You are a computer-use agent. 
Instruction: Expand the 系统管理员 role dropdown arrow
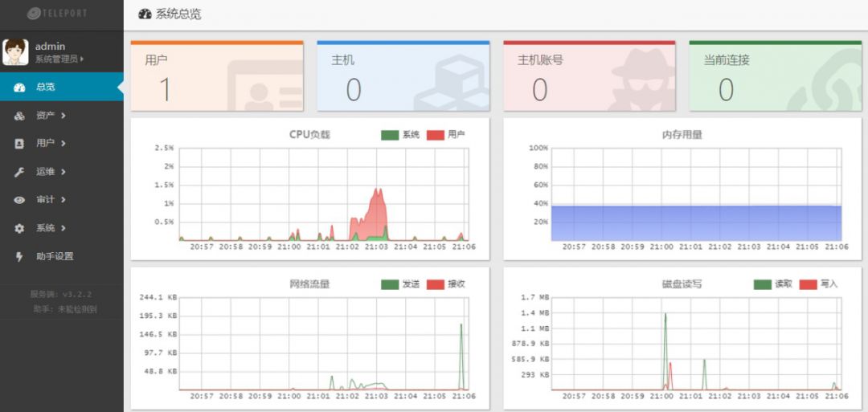click(x=82, y=59)
